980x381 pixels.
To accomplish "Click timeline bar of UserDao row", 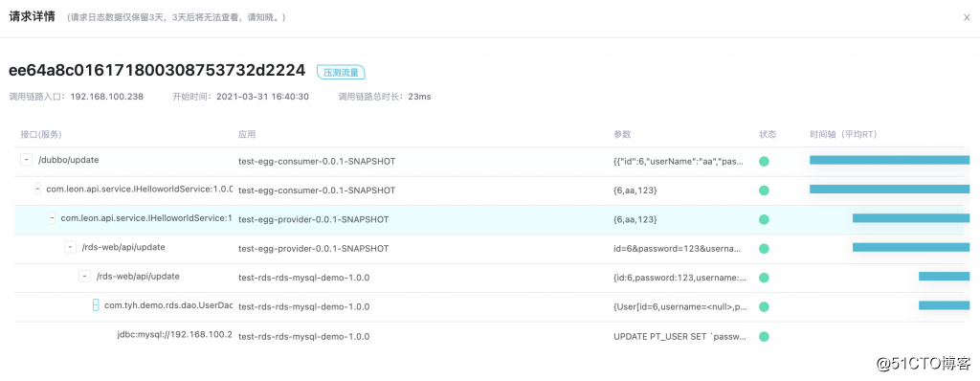I will point(945,305).
